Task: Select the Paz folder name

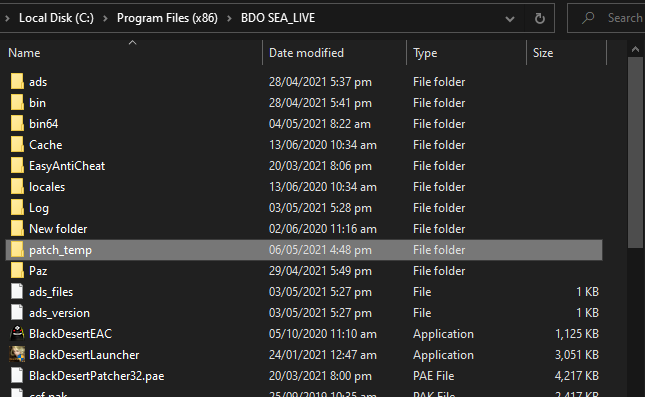Action: coord(38,271)
